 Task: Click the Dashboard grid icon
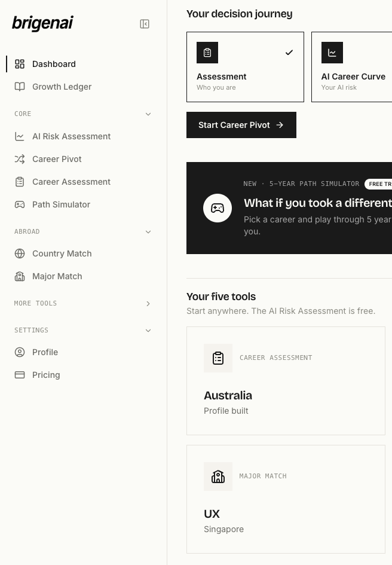pos(20,64)
